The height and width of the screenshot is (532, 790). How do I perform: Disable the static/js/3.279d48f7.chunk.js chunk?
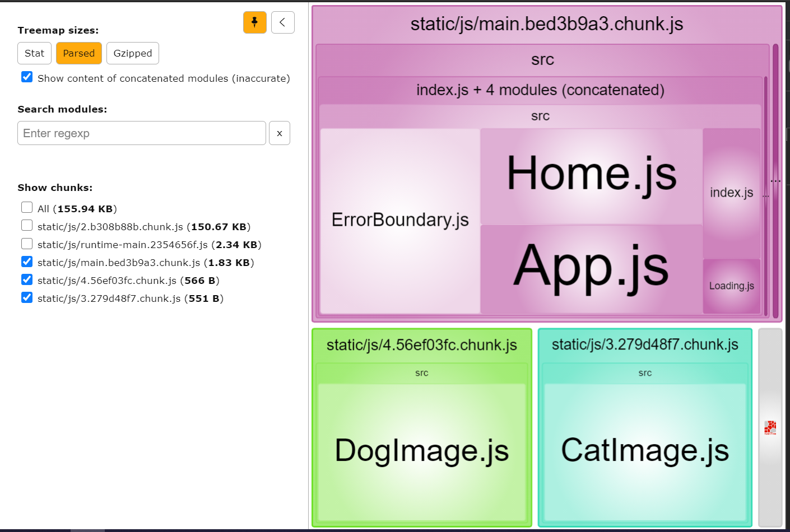coord(26,297)
